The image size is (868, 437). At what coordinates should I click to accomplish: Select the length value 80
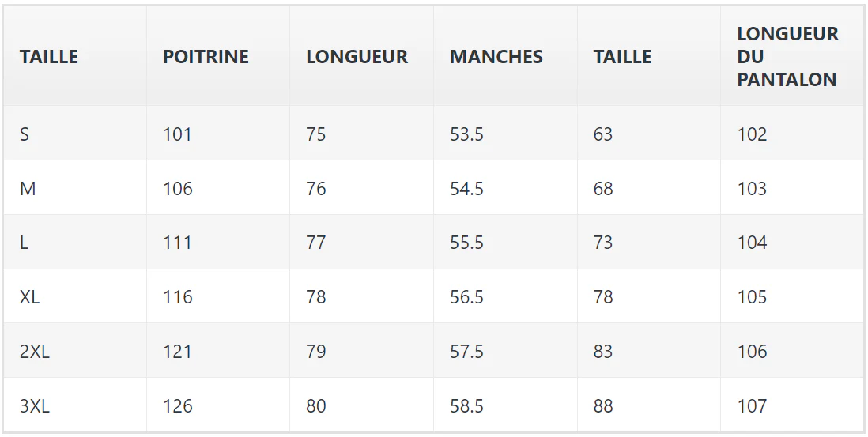pyautogui.click(x=316, y=406)
